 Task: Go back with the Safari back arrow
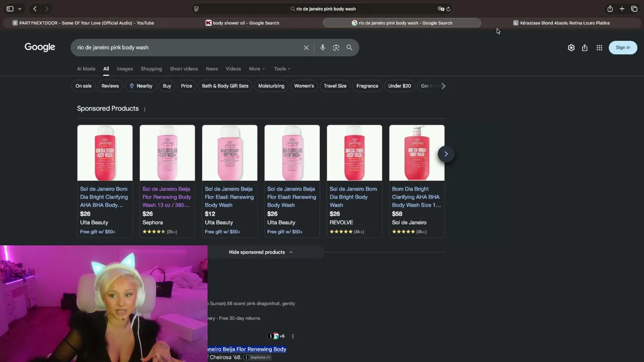(35, 9)
